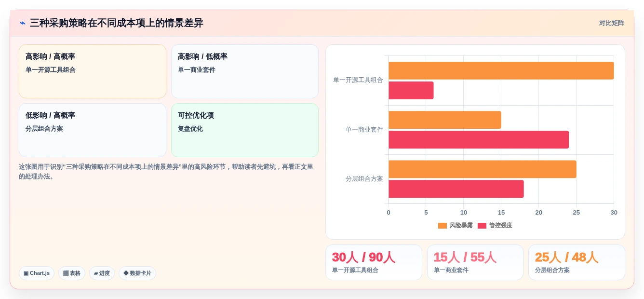Click chart axis label 单一开源工具组合
The image size is (644, 299).
point(358,80)
